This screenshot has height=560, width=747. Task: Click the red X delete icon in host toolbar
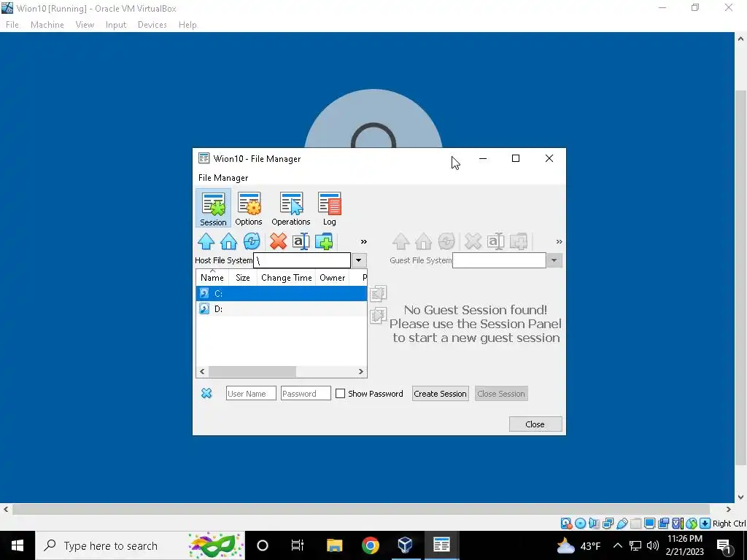(278, 241)
